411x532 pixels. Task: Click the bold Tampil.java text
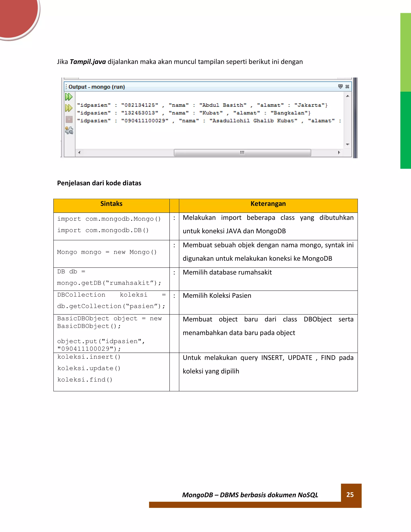click(x=88, y=62)
